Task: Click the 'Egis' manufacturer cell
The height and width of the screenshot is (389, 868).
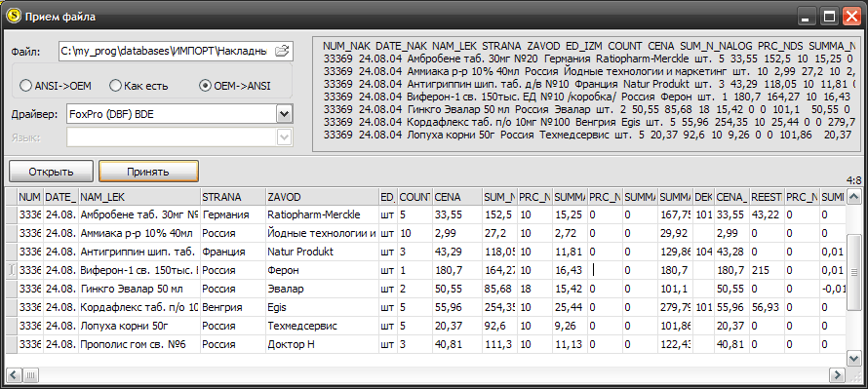Action: (322, 307)
